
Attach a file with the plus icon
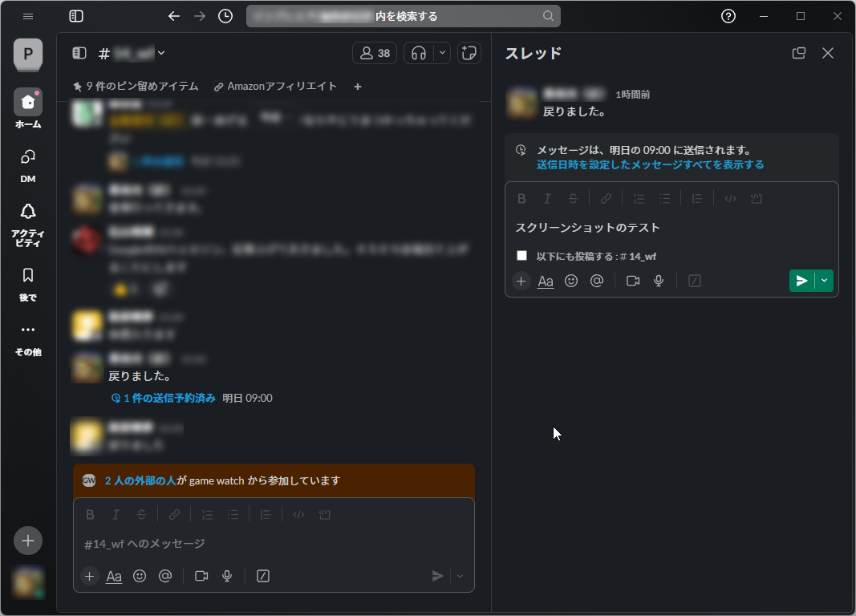(521, 282)
